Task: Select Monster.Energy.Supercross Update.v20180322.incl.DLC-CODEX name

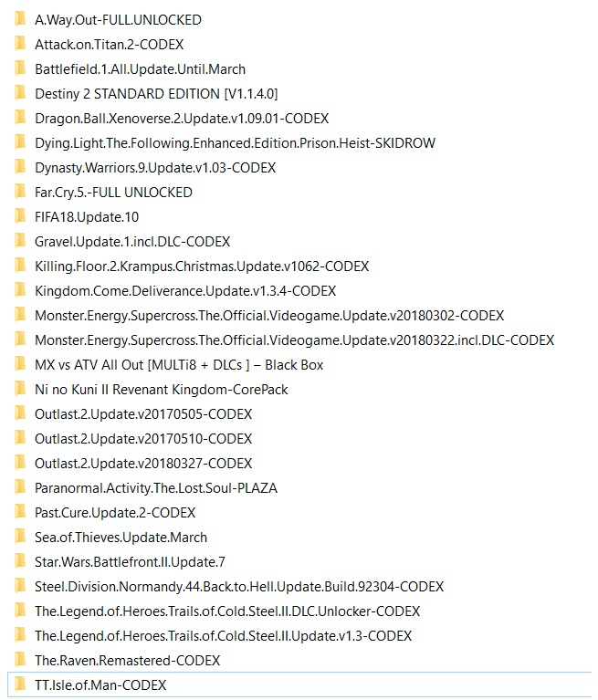Action: tap(294, 340)
